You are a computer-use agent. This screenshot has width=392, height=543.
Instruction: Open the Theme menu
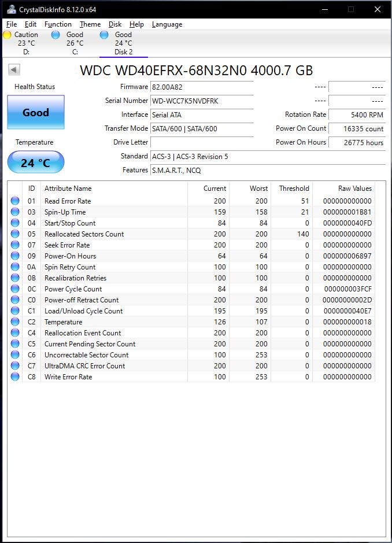pos(90,24)
